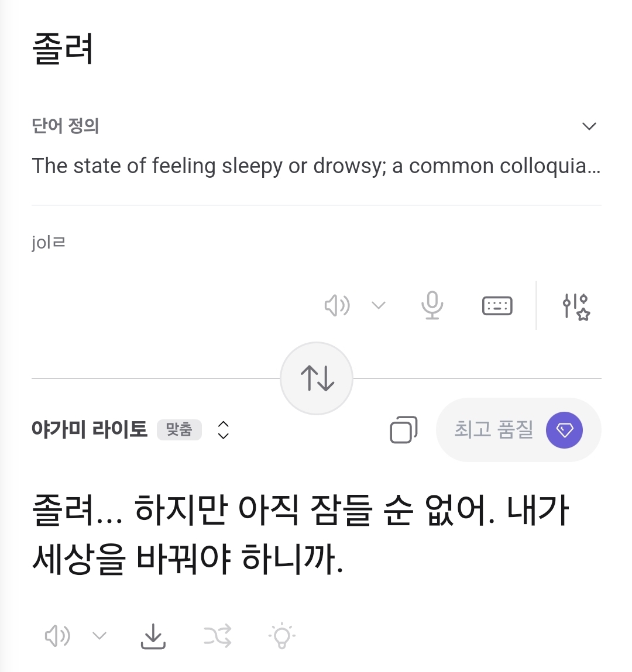Open the word definition English text
The image size is (632, 672).
click(316, 166)
